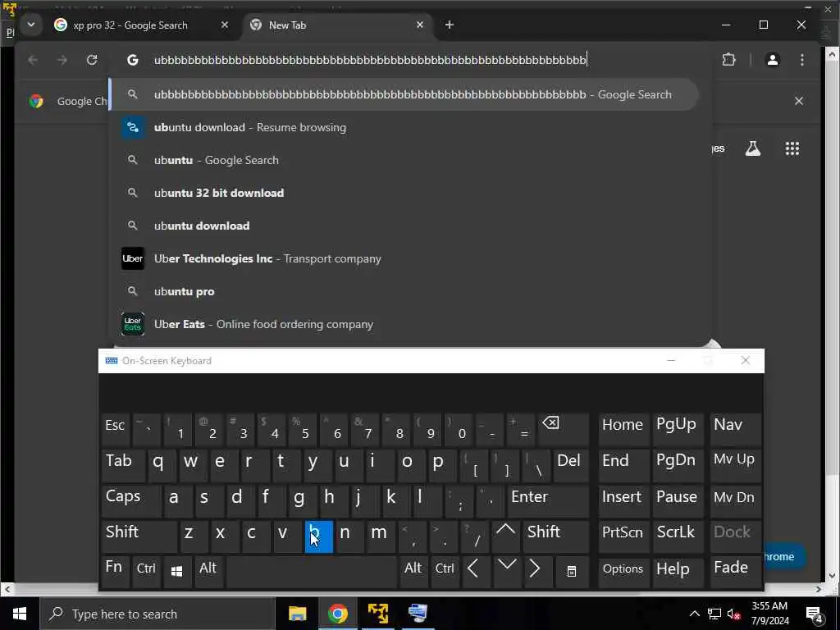Toggle the left Ctrl key
The image size is (840, 630).
(146, 572)
